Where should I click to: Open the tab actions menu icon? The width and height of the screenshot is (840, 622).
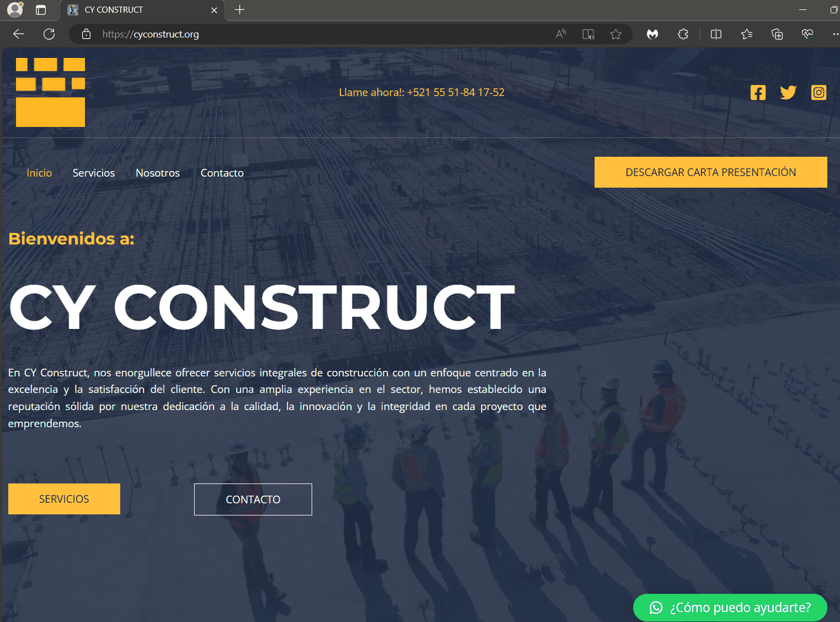(x=41, y=10)
